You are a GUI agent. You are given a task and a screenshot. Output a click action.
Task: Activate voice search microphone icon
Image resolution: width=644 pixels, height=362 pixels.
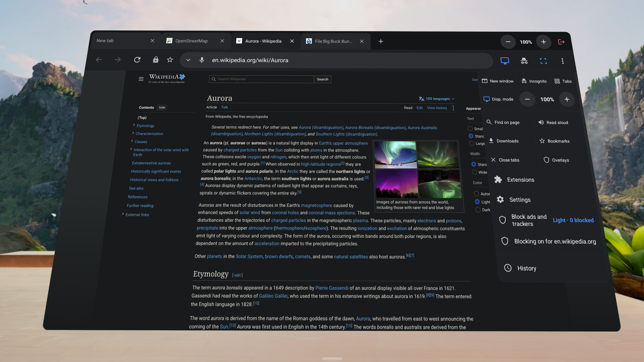tap(202, 60)
